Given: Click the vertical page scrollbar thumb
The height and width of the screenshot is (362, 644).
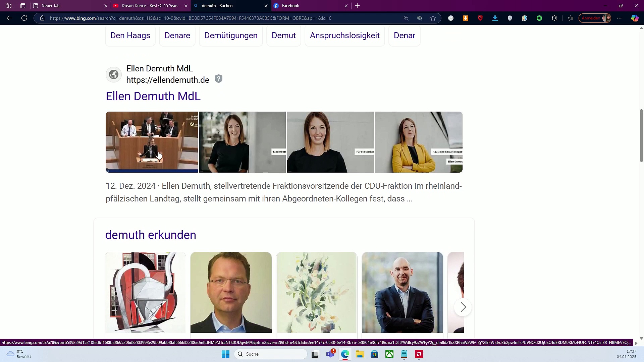Looking at the screenshot, I should [x=641, y=135].
